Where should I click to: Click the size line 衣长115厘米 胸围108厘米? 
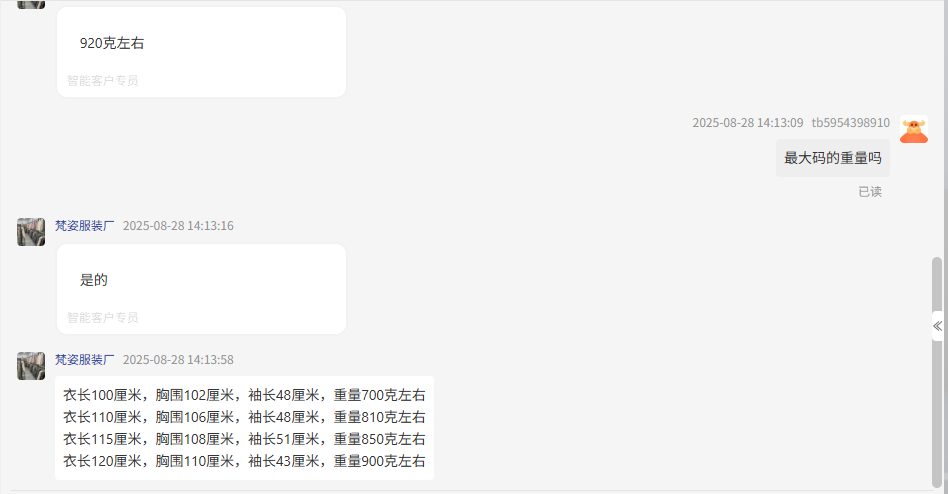point(244,439)
